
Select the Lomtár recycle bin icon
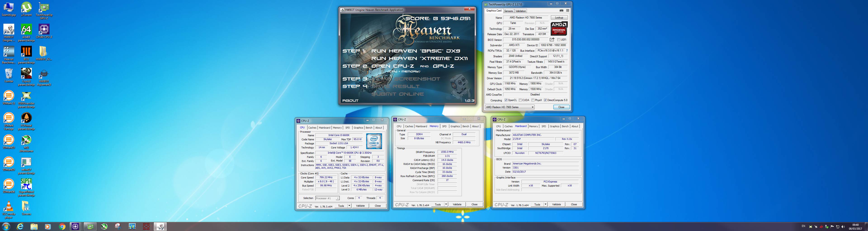[9, 75]
